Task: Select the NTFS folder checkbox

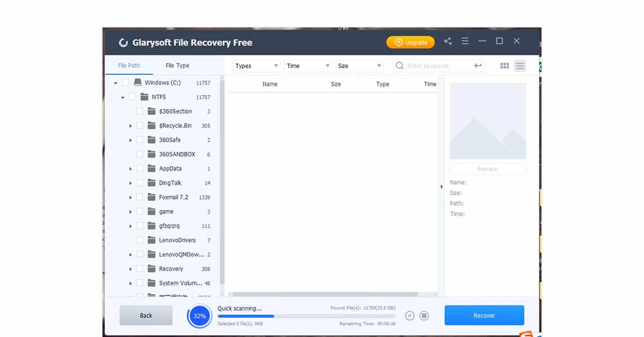Action: [x=133, y=97]
